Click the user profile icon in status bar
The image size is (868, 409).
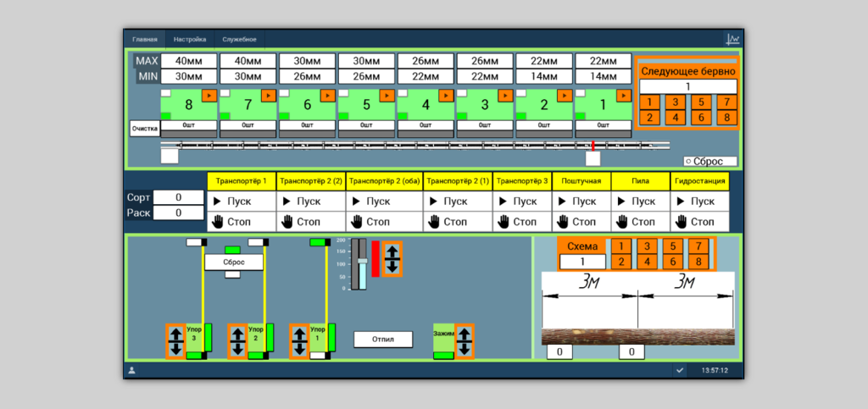click(131, 370)
